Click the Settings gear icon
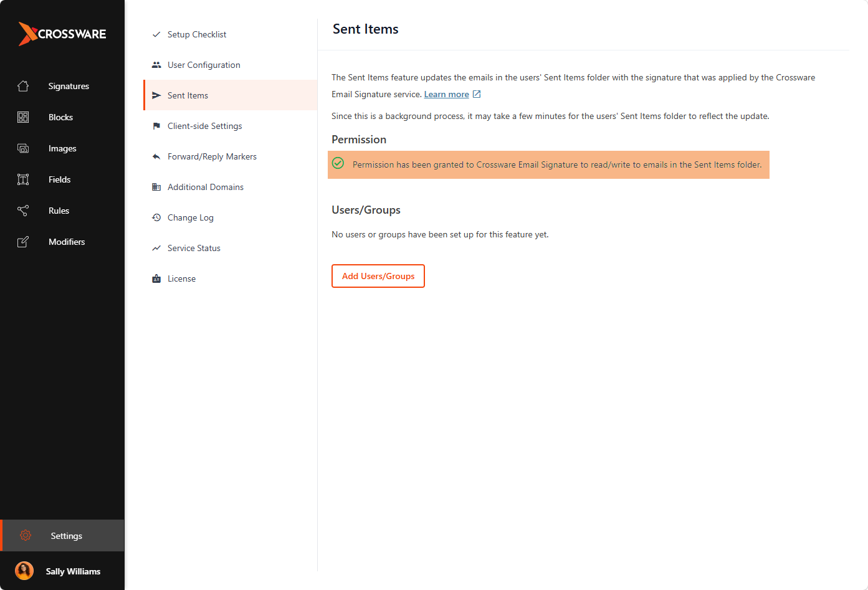Viewport: 868px width, 590px height. [x=26, y=535]
